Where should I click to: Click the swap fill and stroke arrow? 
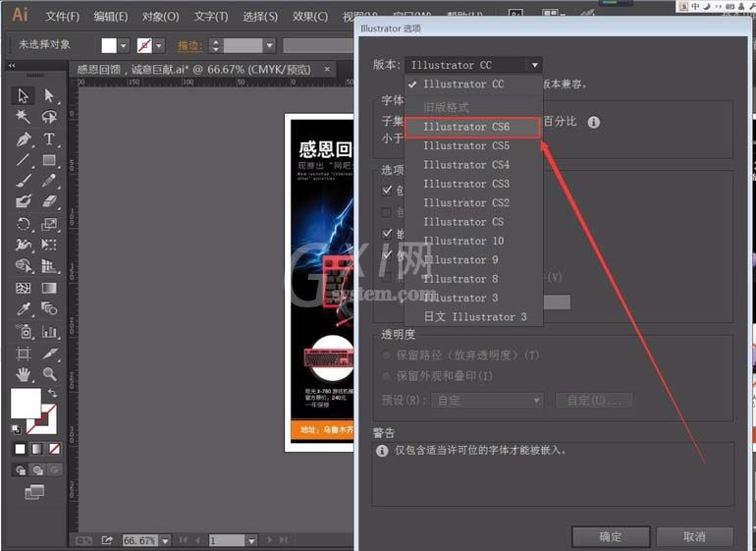(52, 393)
